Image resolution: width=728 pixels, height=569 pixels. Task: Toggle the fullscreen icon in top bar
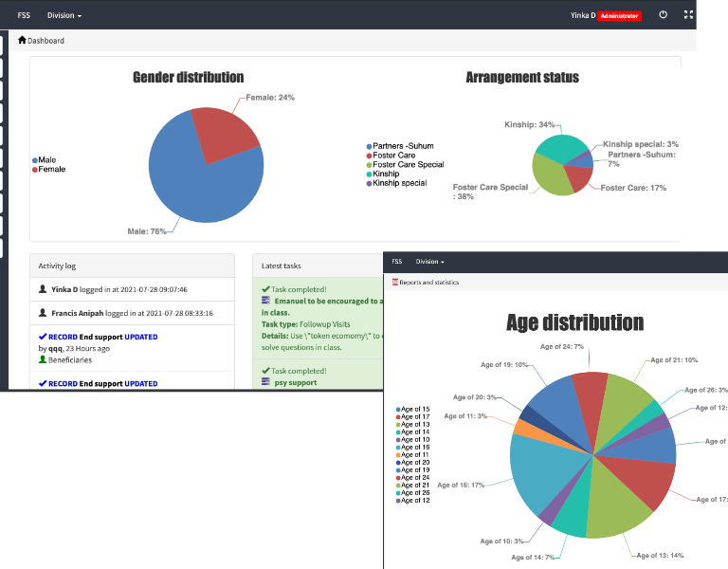pyautogui.click(x=688, y=15)
